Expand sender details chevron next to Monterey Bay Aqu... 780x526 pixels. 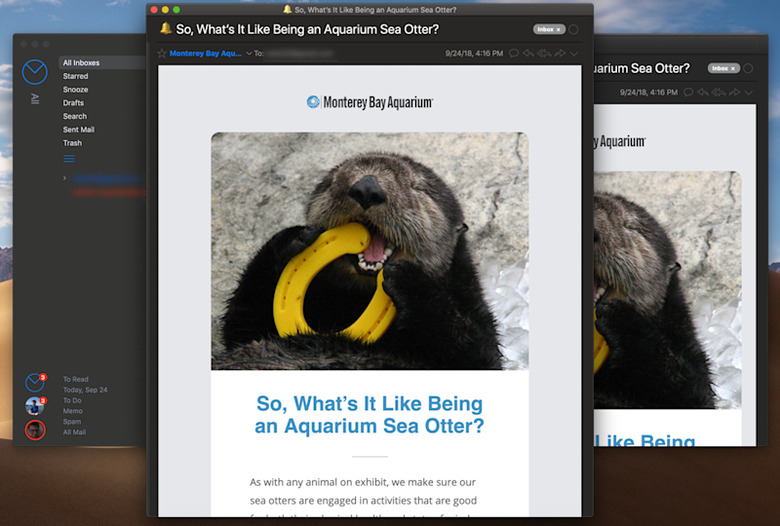(249, 53)
